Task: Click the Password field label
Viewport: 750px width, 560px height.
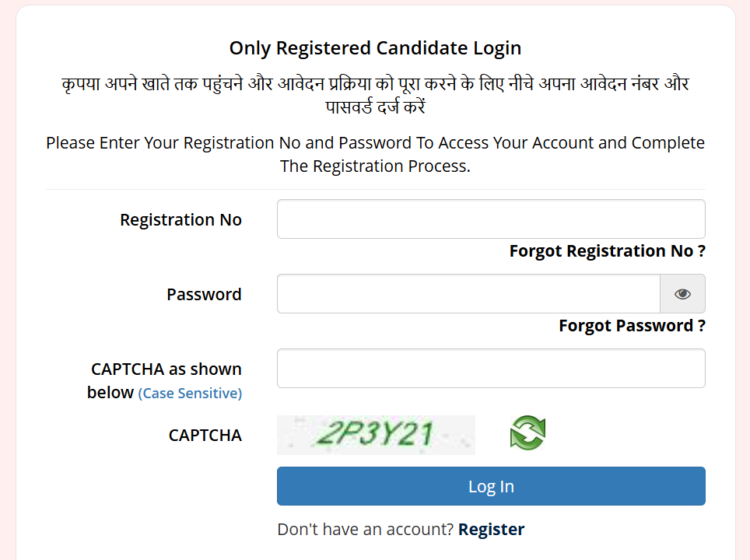Action: 204,295
